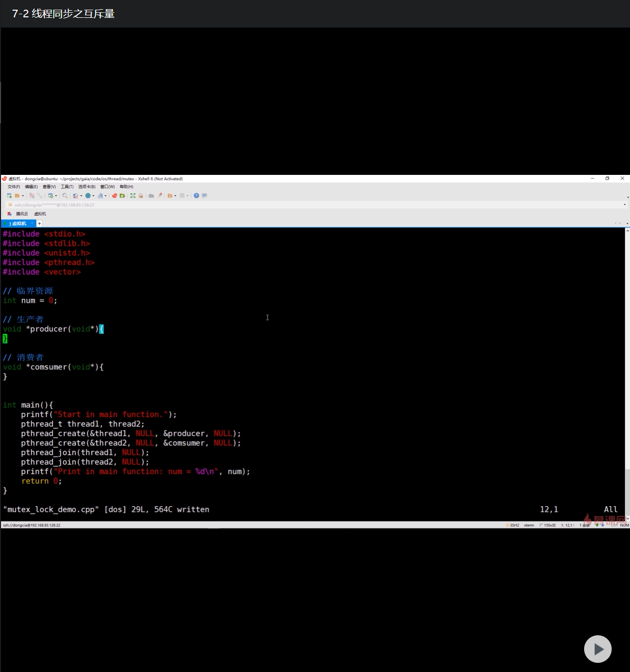
Task: Expand the font icon dropdown arrow
Action: (106, 196)
